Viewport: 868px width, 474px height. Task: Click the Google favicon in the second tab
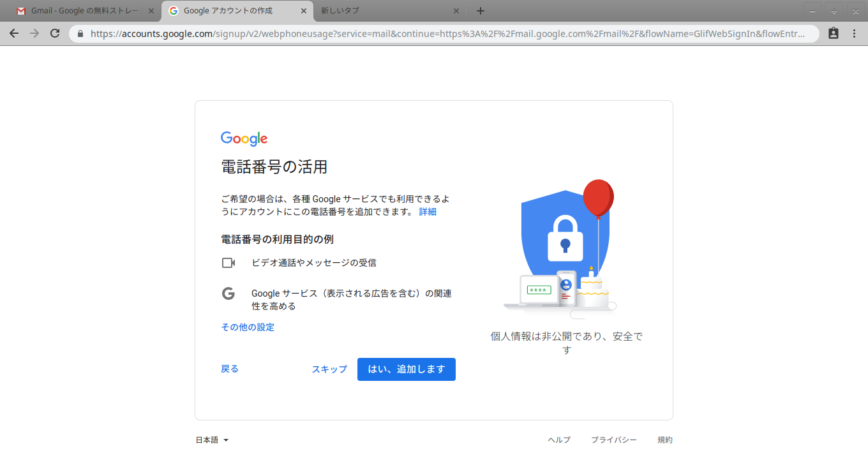click(174, 11)
